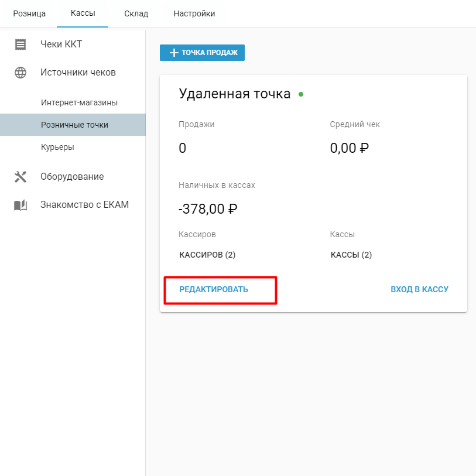Viewport: 476px width, 476px height.
Task: Open the Кассы (2) list
Action: click(351, 255)
